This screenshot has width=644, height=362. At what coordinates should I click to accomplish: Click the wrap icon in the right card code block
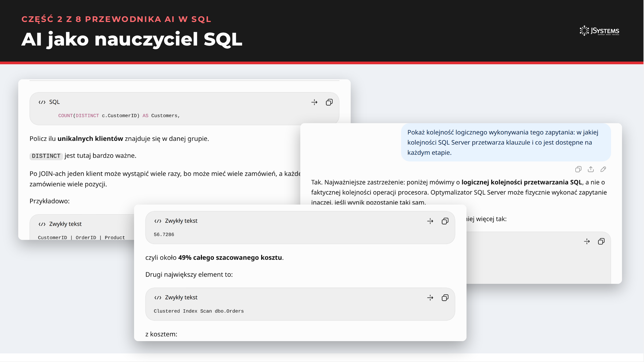pyautogui.click(x=587, y=241)
